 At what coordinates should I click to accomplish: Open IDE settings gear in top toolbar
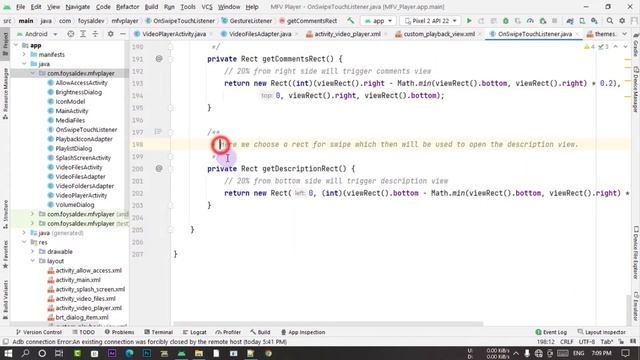coord(622,21)
